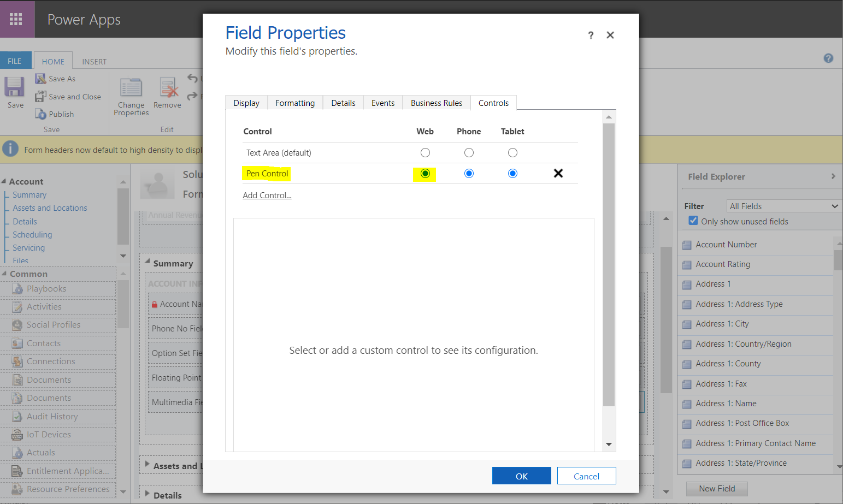Click the Power Apps app launcher icon
The height and width of the screenshot is (504, 843).
pos(17,19)
